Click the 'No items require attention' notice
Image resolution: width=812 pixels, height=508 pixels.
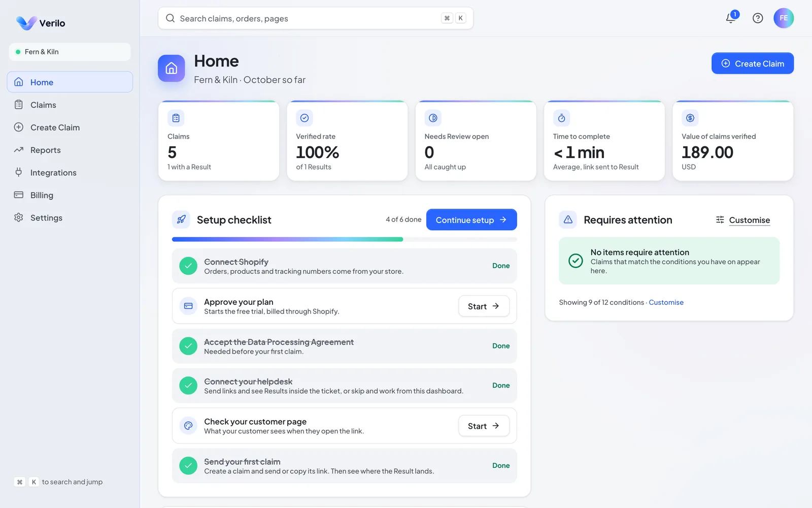[x=669, y=261]
